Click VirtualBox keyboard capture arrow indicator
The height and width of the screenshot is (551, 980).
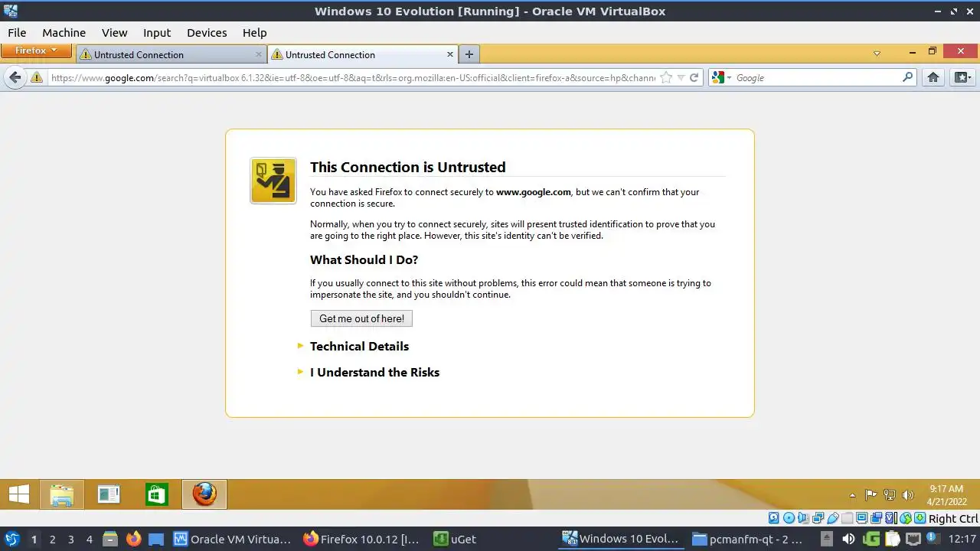click(920, 518)
